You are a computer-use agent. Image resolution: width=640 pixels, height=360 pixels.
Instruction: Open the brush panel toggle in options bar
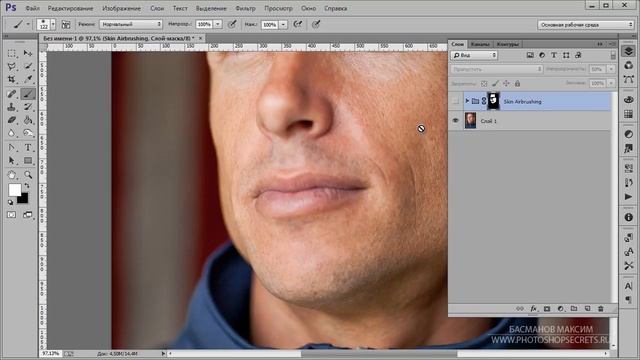66,24
